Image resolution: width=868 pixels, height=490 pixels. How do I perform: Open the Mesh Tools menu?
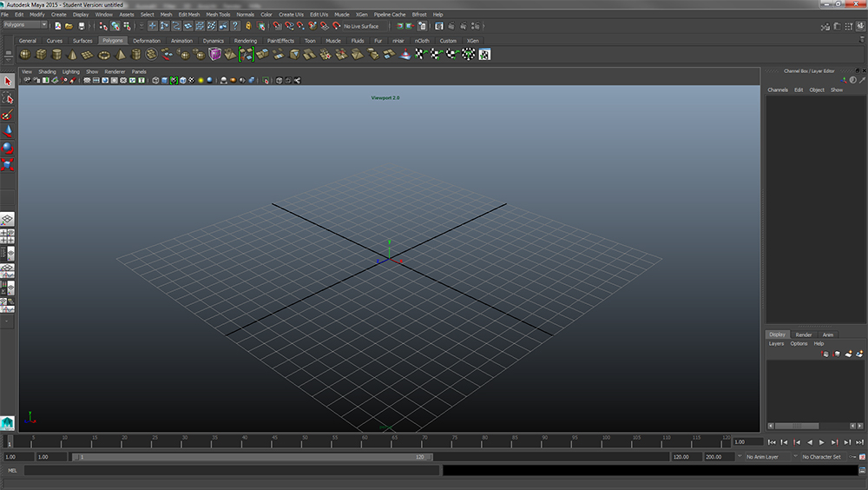[x=218, y=15]
